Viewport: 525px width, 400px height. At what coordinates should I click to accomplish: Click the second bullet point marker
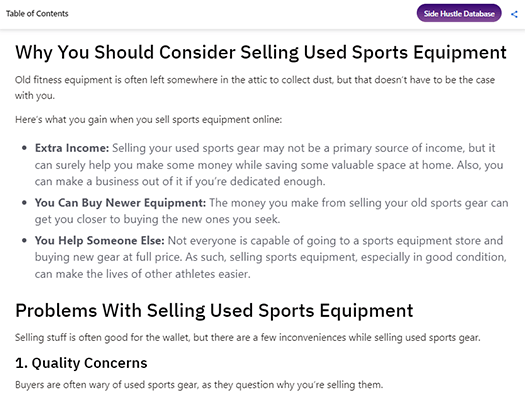(24, 203)
